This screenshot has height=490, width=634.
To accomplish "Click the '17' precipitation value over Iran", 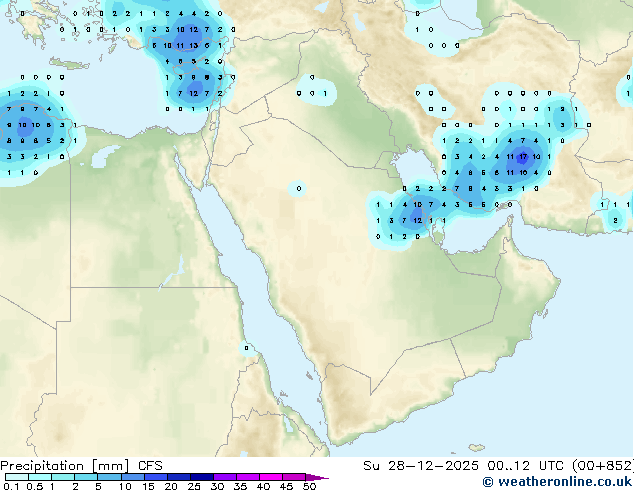I will [523, 156].
